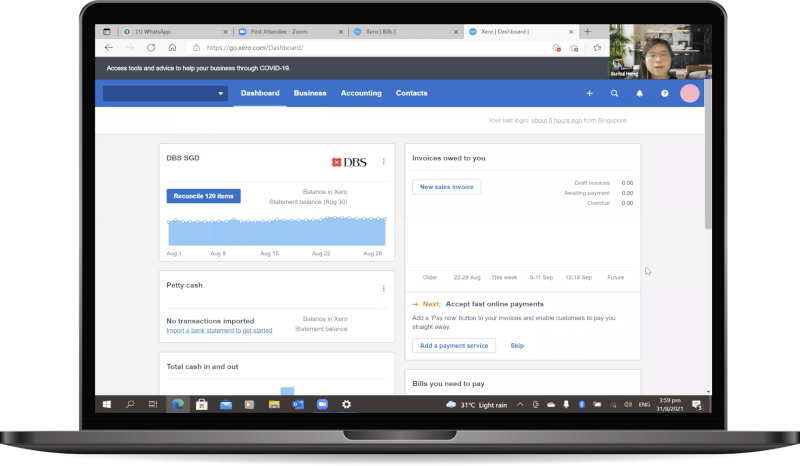Image resolution: width=800 pixels, height=466 pixels.
Task: Click the Xero create new plus icon
Action: tap(589, 93)
